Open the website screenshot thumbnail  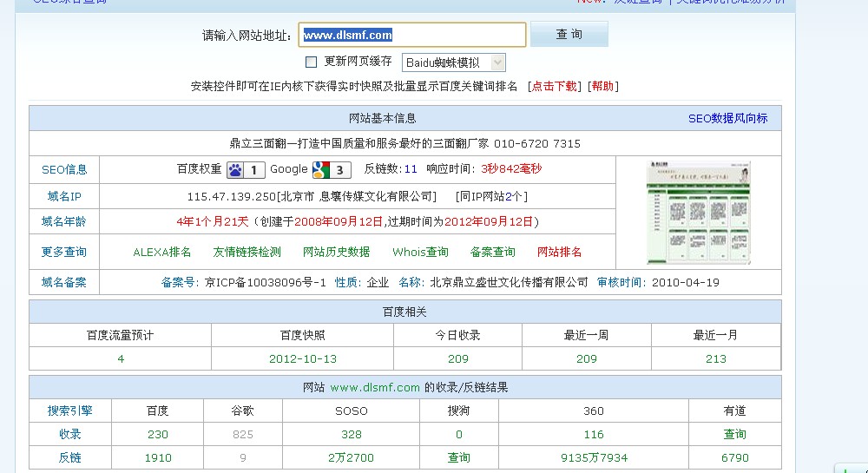pyautogui.click(x=699, y=213)
